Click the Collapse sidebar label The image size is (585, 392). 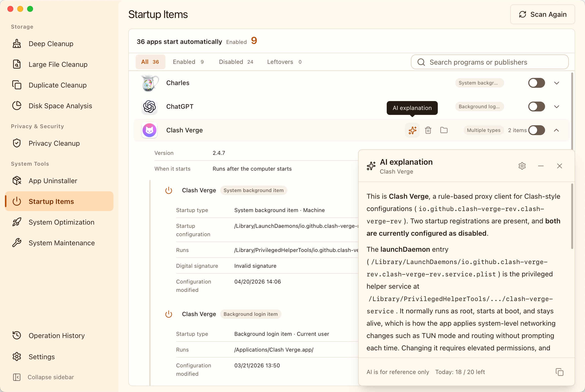(51, 377)
